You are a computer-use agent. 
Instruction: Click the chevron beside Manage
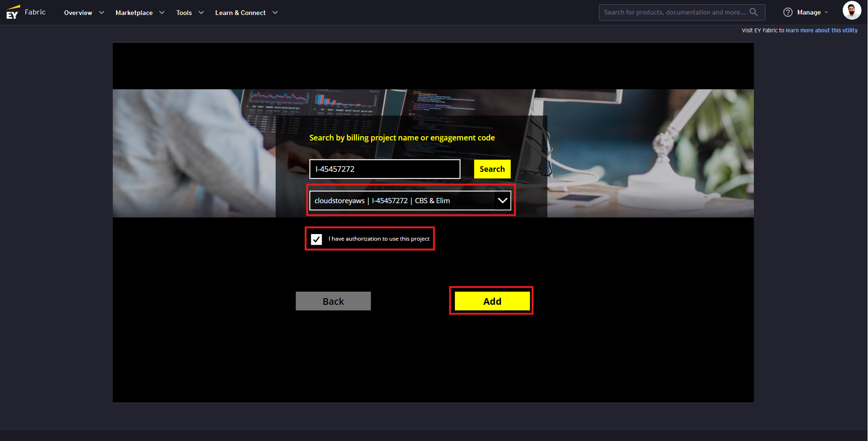(x=826, y=13)
